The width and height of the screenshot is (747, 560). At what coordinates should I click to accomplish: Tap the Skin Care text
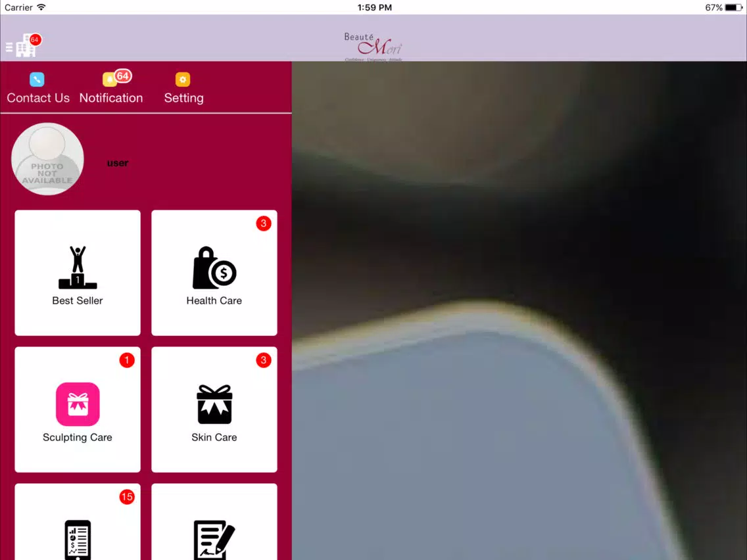click(214, 437)
